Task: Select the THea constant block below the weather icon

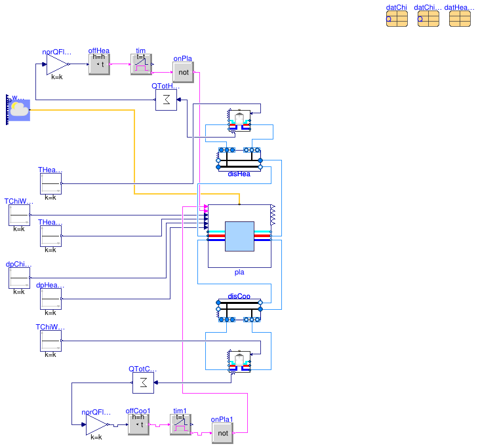Action: (51, 183)
